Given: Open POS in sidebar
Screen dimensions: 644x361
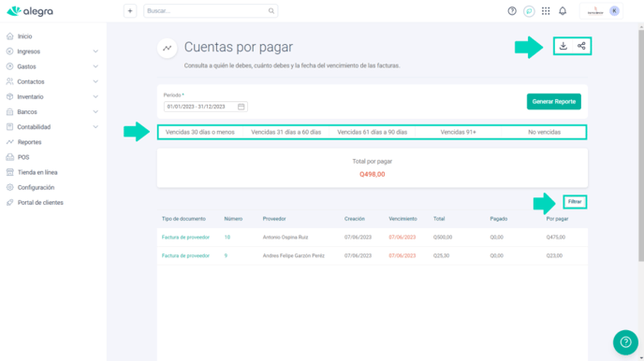Looking at the screenshot, I should click(23, 157).
